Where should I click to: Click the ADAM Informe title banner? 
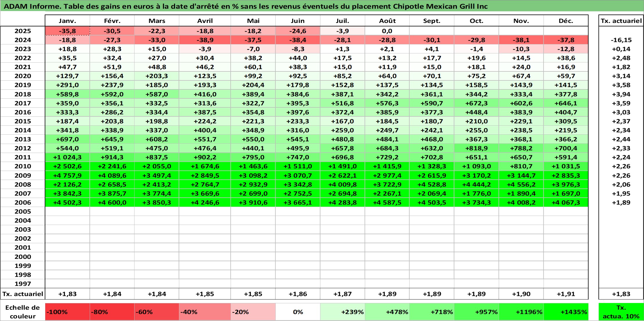coord(322,6)
